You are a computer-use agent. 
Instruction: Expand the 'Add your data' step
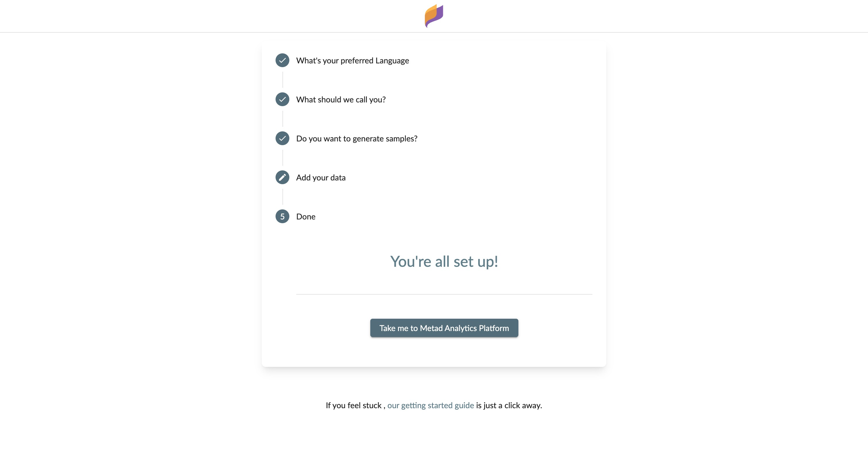[x=321, y=178]
